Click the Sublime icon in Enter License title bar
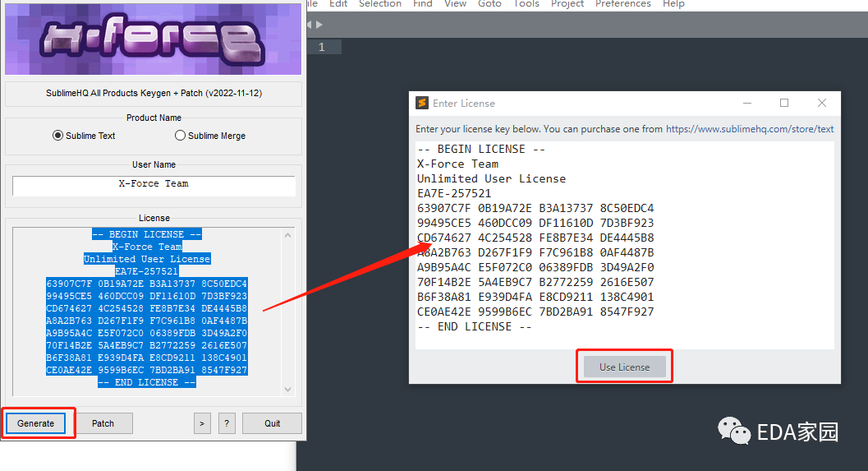 click(422, 103)
